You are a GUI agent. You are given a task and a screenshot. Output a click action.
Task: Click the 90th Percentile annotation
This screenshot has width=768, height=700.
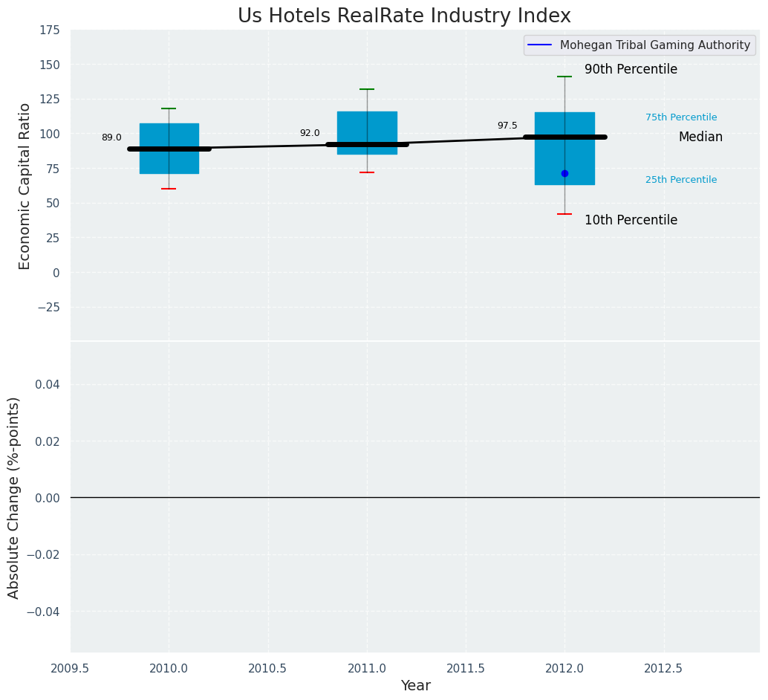click(631, 70)
